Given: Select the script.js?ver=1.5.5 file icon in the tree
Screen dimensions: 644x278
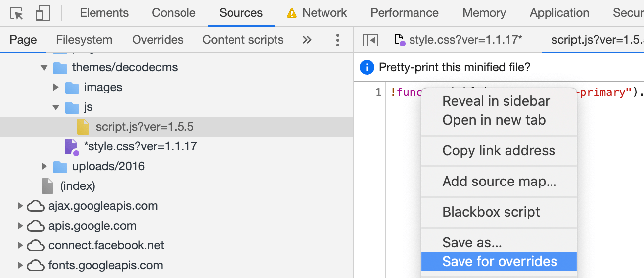Looking at the screenshot, I should pos(83,127).
